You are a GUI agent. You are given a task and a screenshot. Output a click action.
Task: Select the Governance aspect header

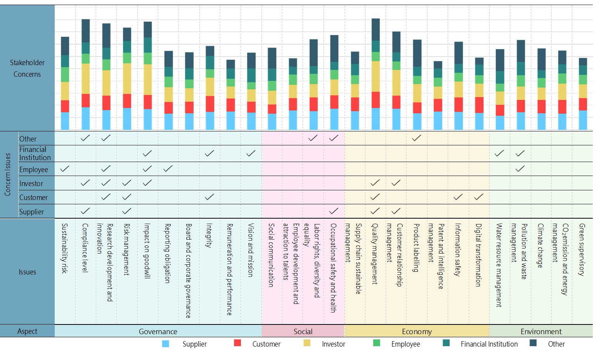tap(158, 331)
